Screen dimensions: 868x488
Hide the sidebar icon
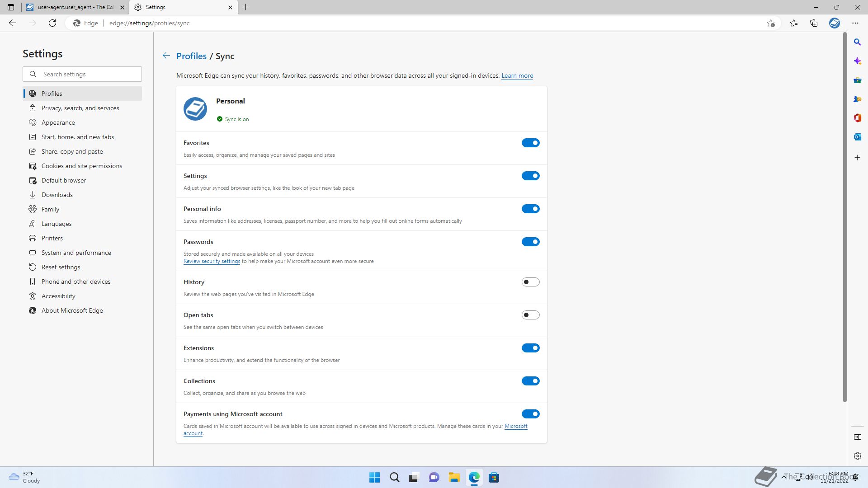[857, 437]
